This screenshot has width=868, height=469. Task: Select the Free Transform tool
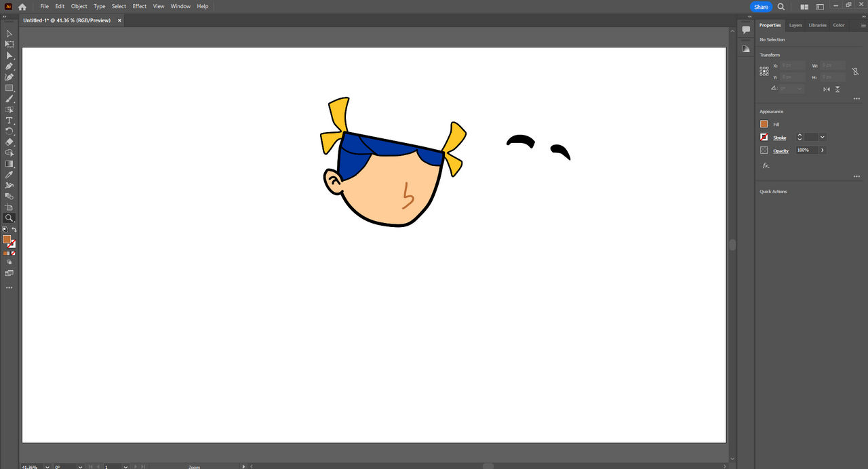tap(9, 196)
